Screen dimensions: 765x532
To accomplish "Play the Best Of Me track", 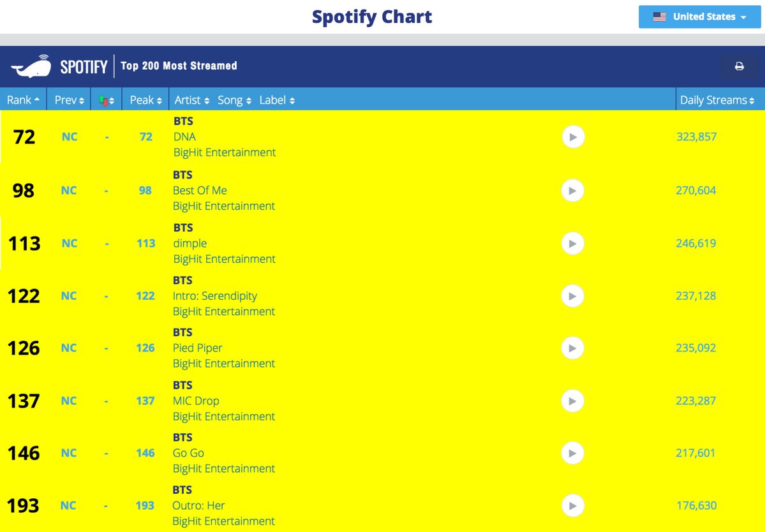I will click(573, 191).
